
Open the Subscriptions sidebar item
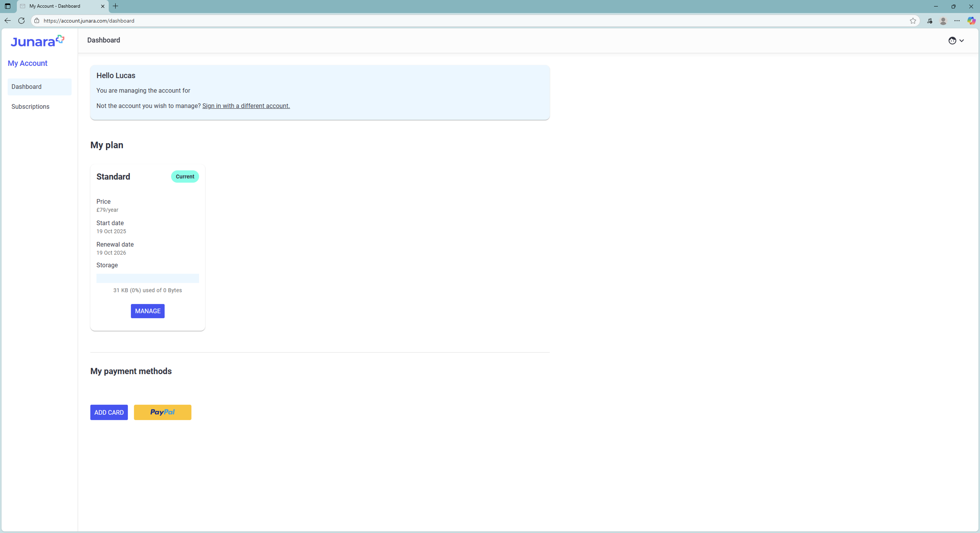click(40, 106)
